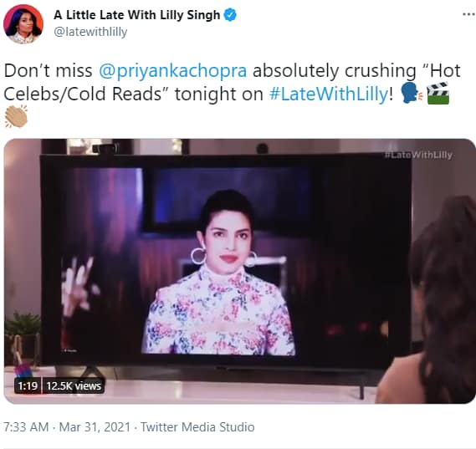
Task: Open the tweet's more options menu
Action: (x=468, y=14)
